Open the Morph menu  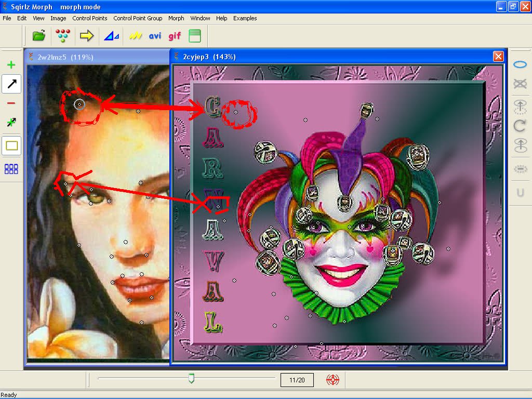(x=176, y=18)
